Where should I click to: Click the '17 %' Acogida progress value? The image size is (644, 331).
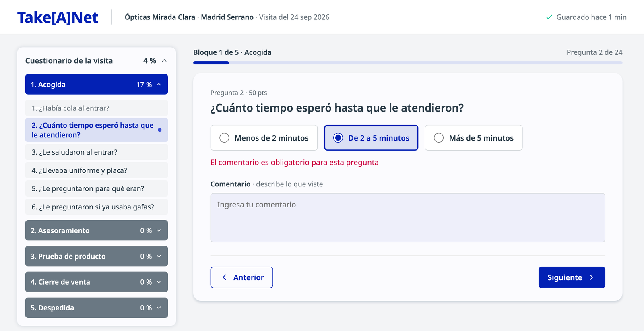click(x=144, y=85)
